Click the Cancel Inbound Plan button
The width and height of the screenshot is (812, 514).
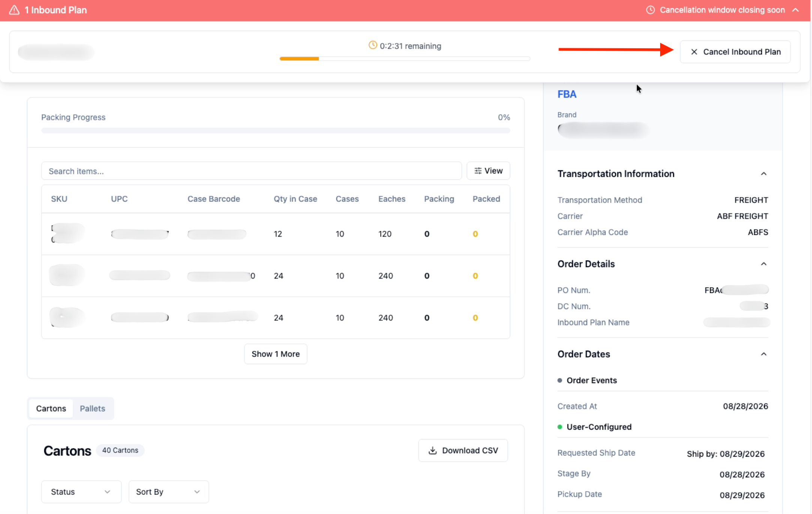tap(735, 52)
